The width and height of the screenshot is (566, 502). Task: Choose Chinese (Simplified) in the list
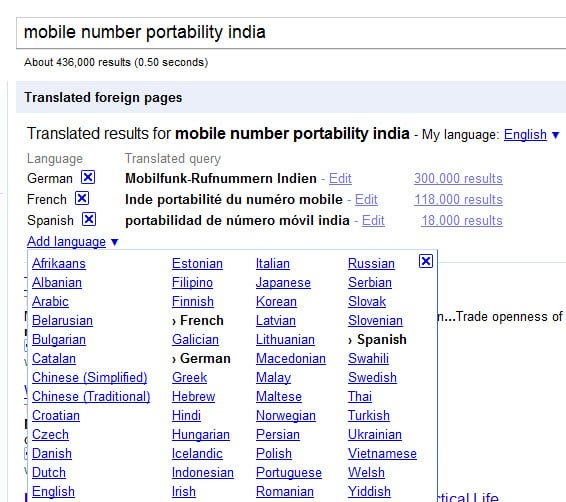pyautogui.click(x=90, y=377)
